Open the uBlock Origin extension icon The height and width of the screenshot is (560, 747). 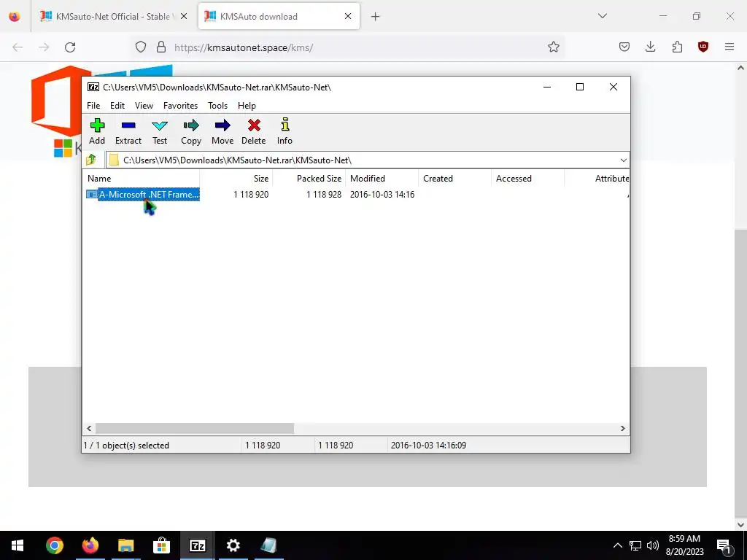pyautogui.click(x=703, y=47)
